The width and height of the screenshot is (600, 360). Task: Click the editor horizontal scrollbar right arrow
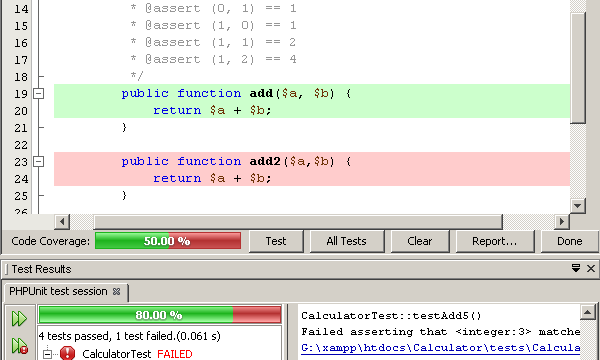(562, 222)
